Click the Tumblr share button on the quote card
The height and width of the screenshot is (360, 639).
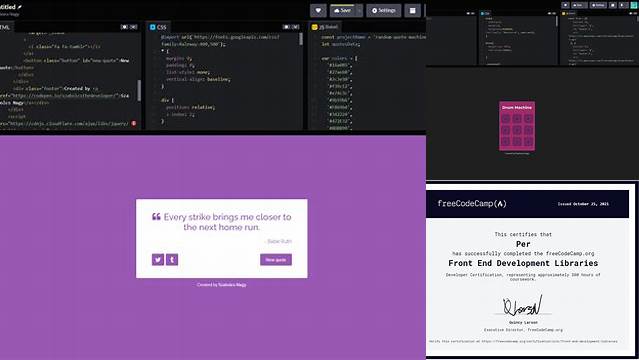(x=172, y=260)
